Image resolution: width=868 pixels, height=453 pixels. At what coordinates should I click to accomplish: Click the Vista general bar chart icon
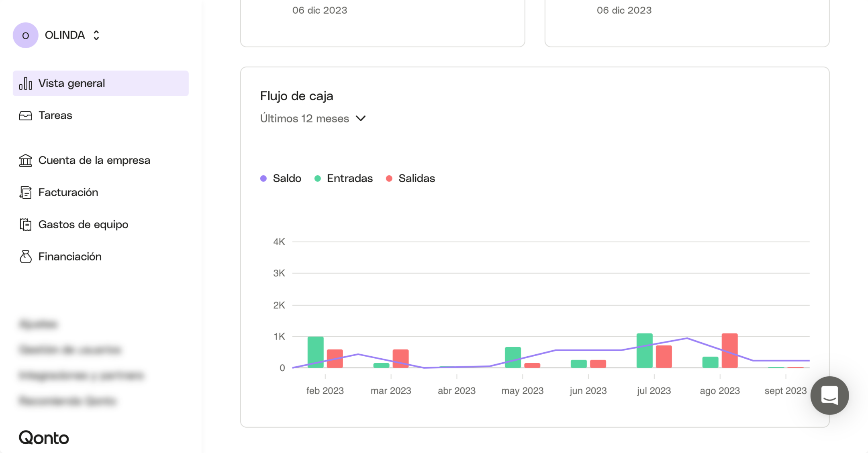25,83
